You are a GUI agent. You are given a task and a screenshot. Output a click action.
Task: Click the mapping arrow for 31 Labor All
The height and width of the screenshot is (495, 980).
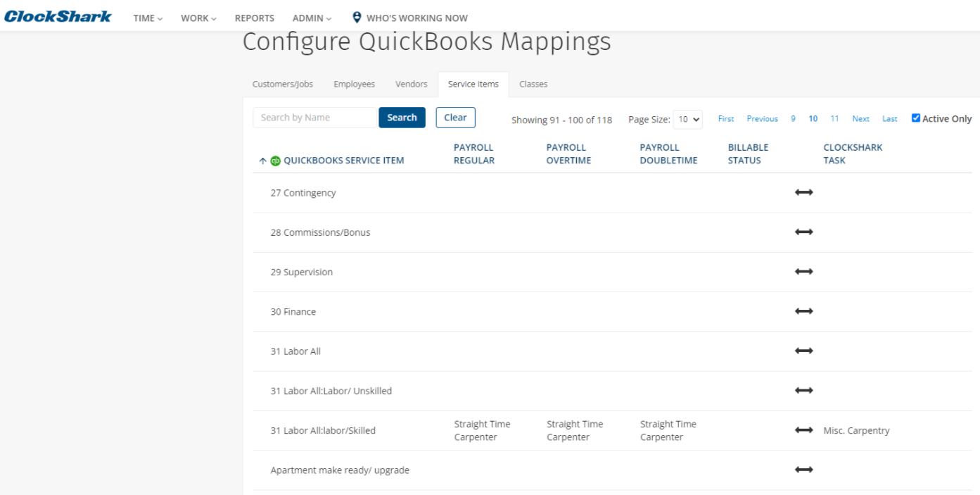tap(804, 351)
